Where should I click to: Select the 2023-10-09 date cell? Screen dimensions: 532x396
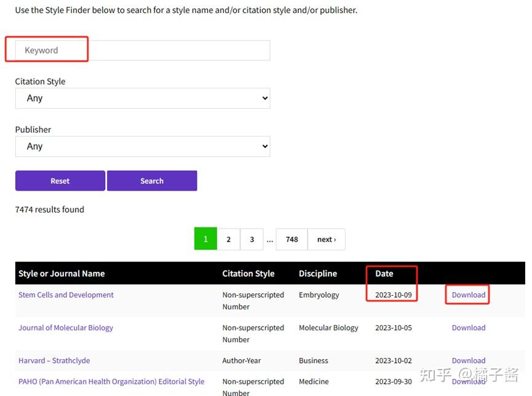(x=394, y=295)
